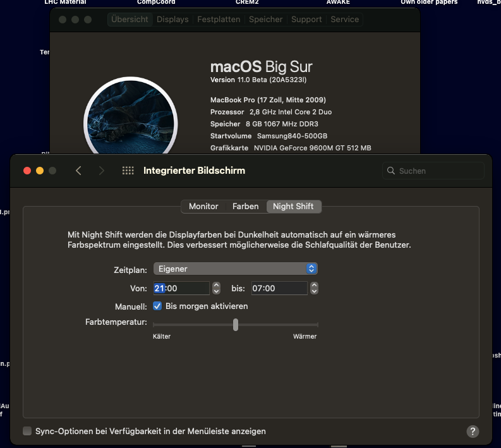
Task: Open Service tab in About This Mac
Action: [x=345, y=20]
